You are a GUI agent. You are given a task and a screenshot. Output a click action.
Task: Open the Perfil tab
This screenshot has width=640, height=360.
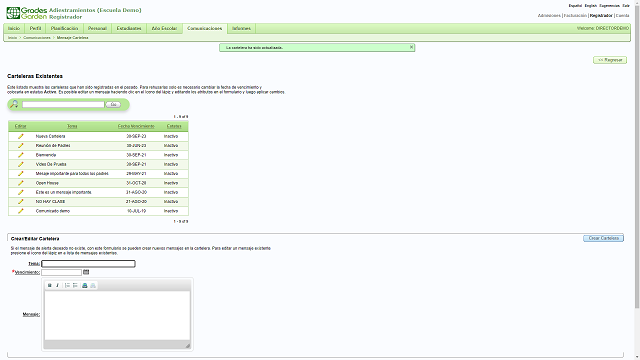tap(36, 29)
